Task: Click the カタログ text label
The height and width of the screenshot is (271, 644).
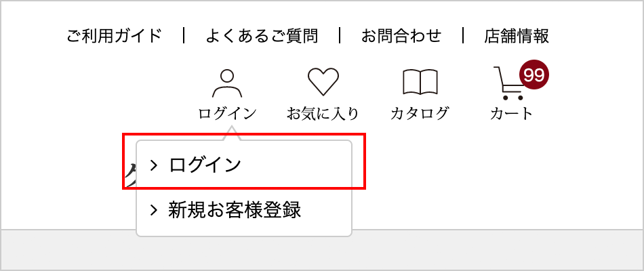Action: pos(420,113)
